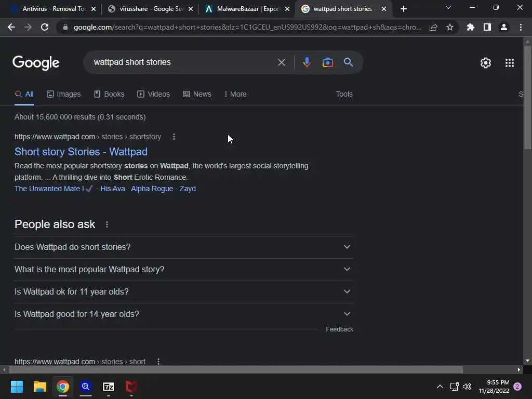Close the MalwareBazaar browser tab
This screenshot has width=532, height=399.
[287, 9]
